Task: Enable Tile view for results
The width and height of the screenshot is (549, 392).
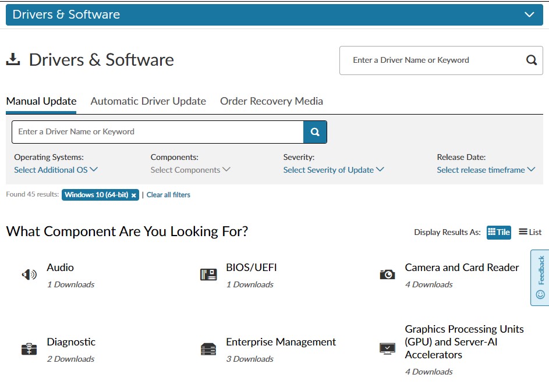Action: [498, 232]
